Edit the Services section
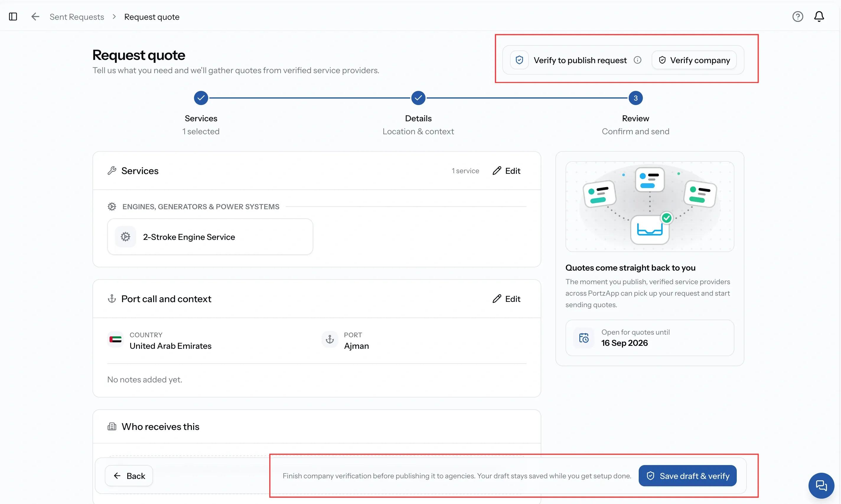Screen dimensions: 841x504 tap(506, 171)
